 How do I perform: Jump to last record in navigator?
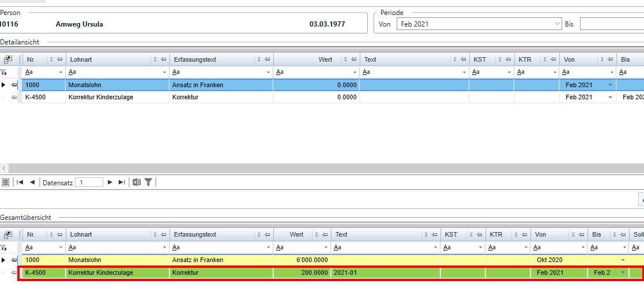122,182
